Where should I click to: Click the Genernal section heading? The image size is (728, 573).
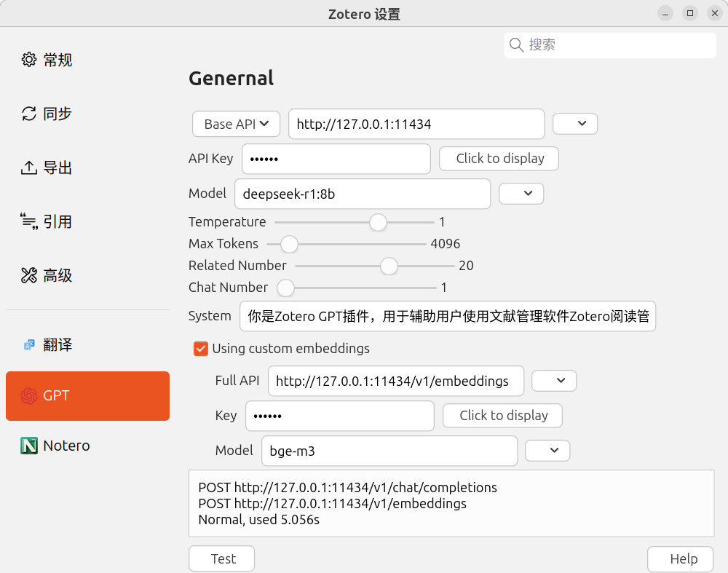tap(232, 78)
